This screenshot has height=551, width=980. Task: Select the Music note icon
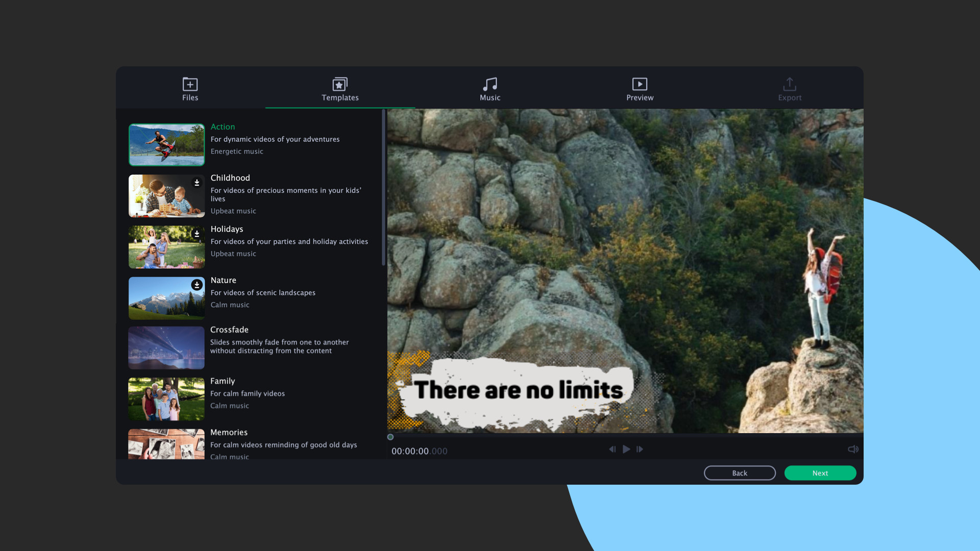489,84
